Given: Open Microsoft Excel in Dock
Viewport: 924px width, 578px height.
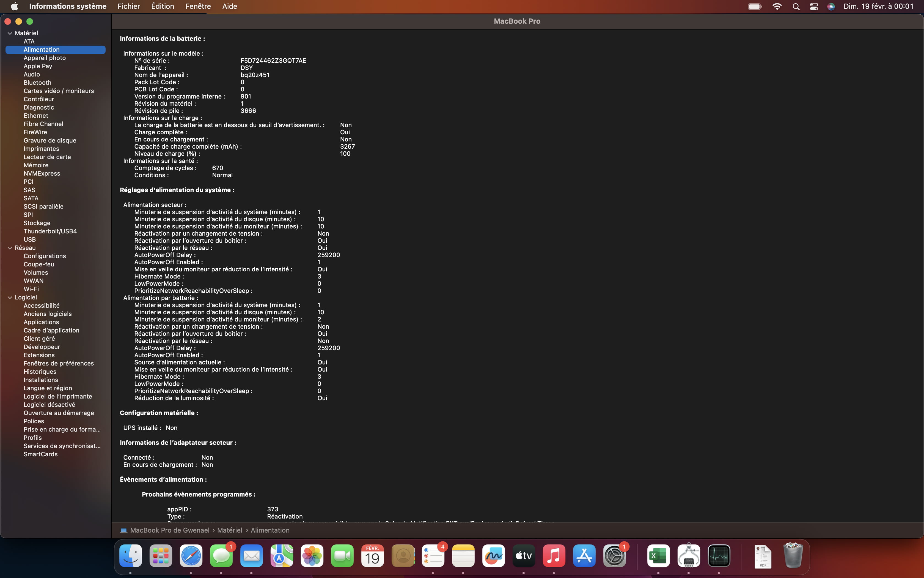Looking at the screenshot, I should pyautogui.click(x=658, y=555).
